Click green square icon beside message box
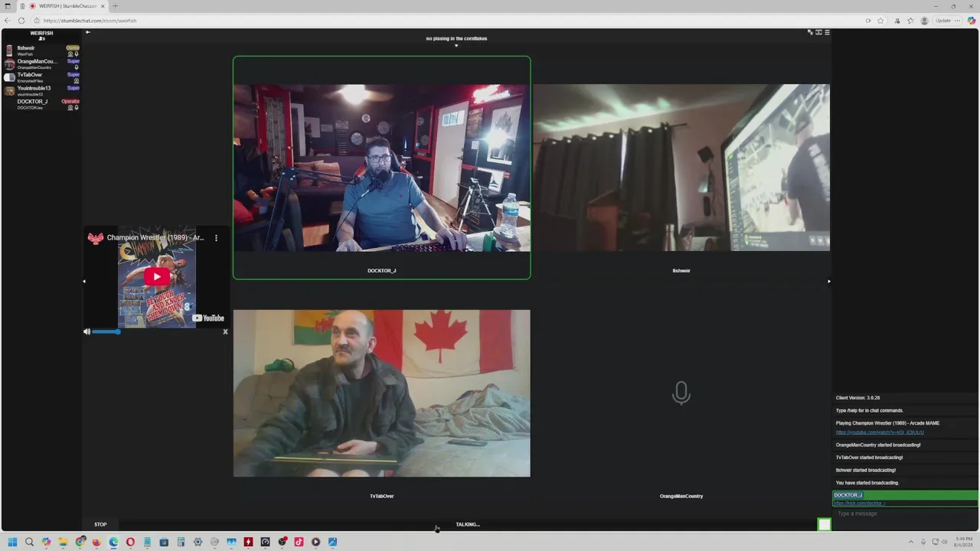Viewport: 980px width, 551px height. pyautogui.click(x=824, y=524)
